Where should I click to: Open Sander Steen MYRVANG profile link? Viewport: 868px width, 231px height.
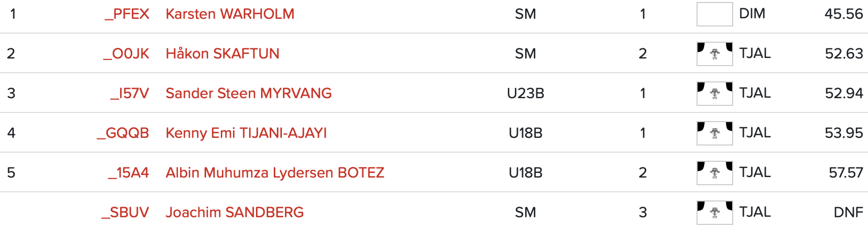coord(249,93)
